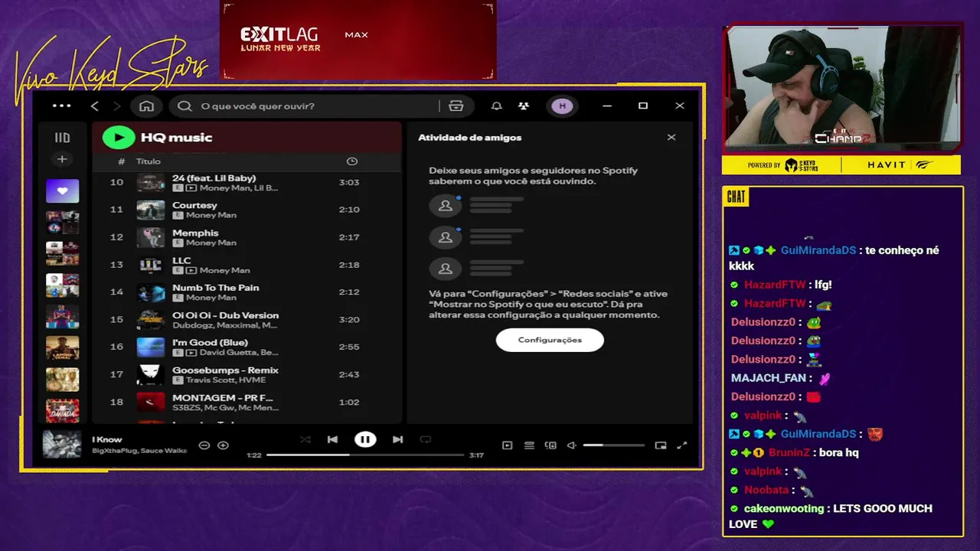
Task: Open the Browse icon in search bar
Action: pos(456,106)
